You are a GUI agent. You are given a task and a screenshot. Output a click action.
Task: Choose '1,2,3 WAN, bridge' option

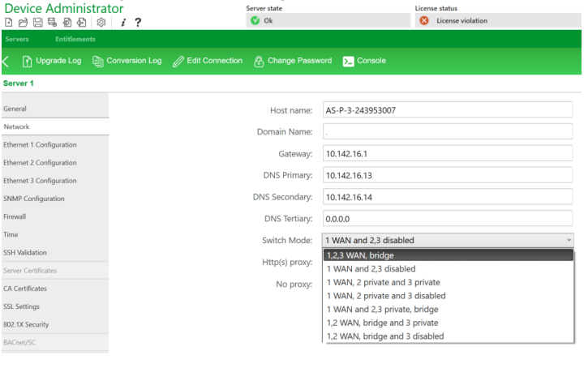tap(449, 255)
